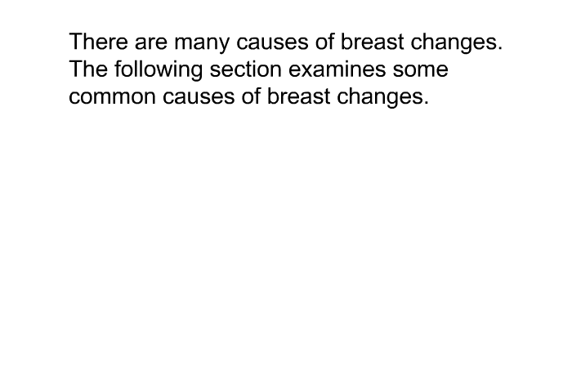572x392 pixels.
Task: Click "changes." ending the final sentence
Action: click(x=382, y=98)
